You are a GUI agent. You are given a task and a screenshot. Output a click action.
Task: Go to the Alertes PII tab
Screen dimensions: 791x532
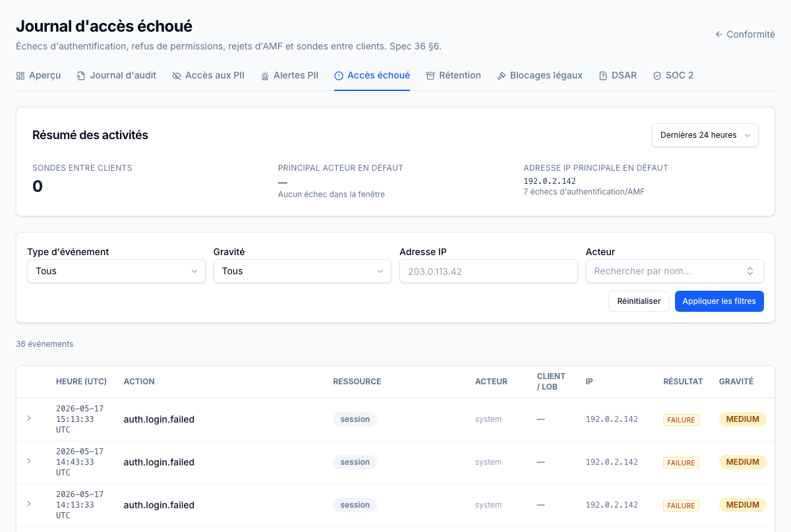[289, 75]
